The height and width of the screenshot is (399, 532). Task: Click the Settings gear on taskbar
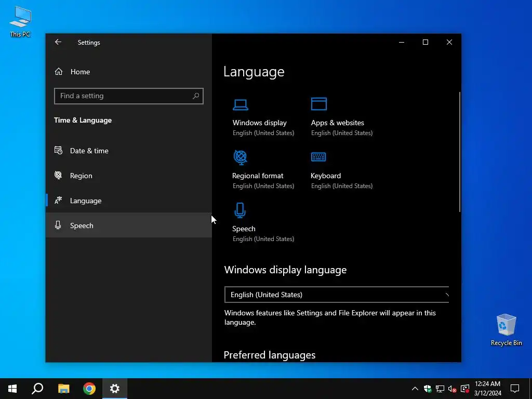(x=115, y=389)
